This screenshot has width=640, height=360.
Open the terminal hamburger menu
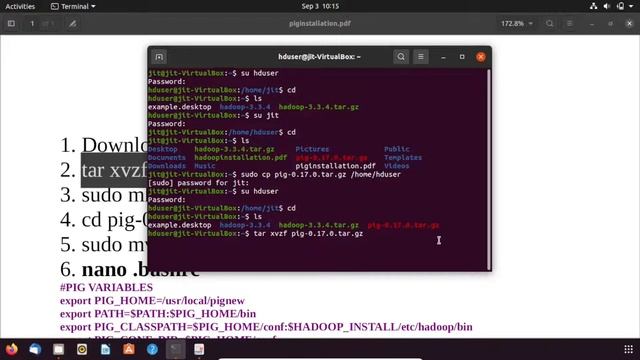(x=421, y=57)
